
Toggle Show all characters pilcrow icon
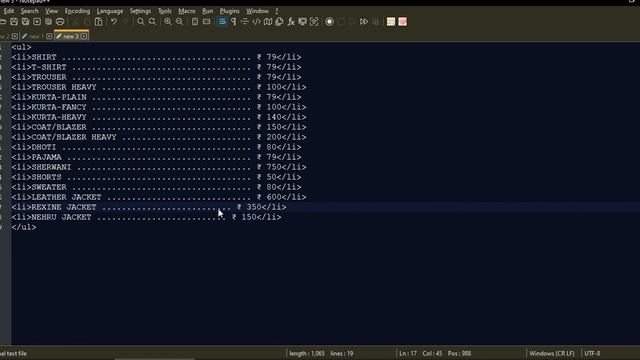click(x=233, y=22)
